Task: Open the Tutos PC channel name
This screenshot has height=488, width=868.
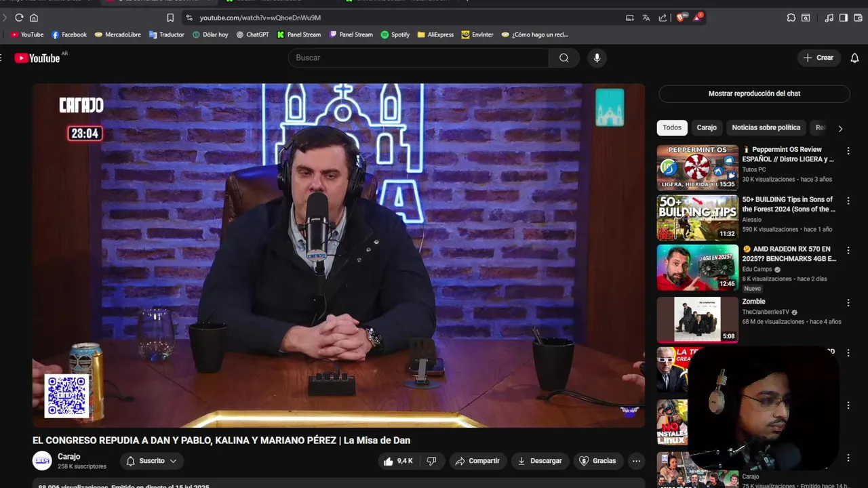Action: [754, 169]
